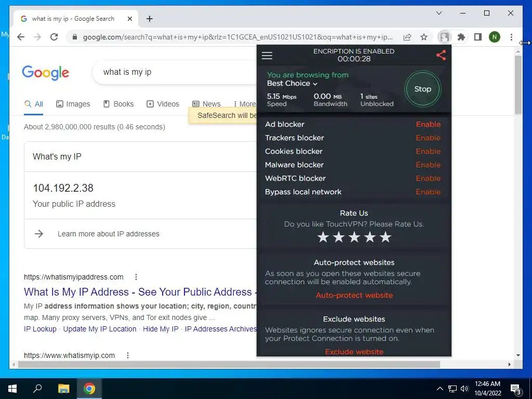Enable the Cookies blocker
532x399 pixels.
(428, 151)
